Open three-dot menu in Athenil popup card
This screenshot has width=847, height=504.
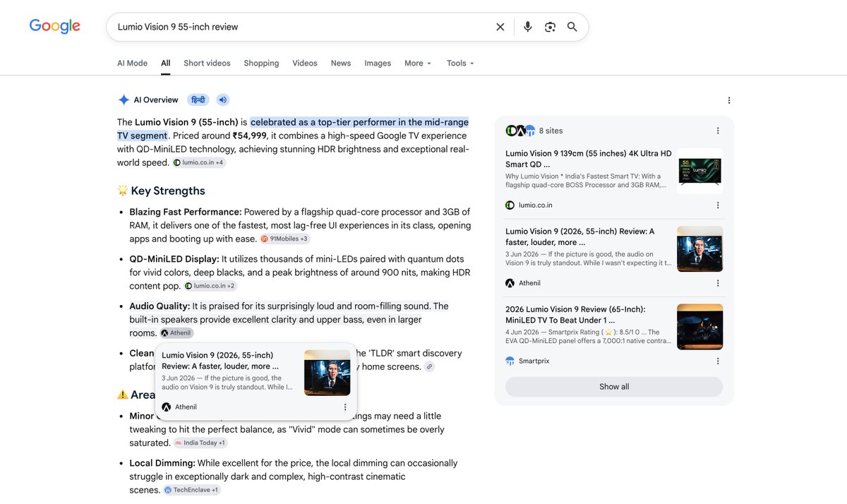coord(345,407)
